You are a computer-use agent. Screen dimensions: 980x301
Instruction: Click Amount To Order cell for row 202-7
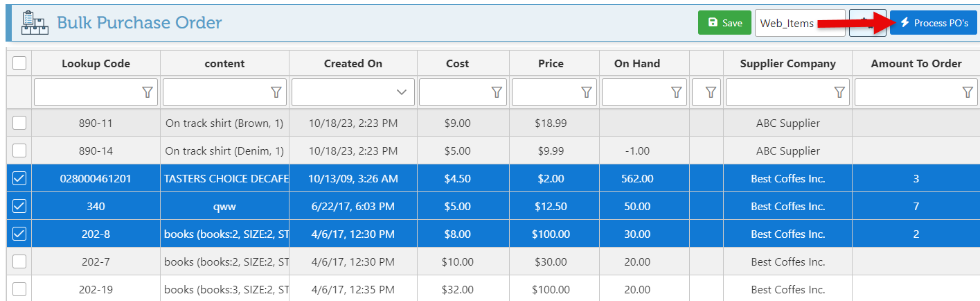[x=916, y=261]
